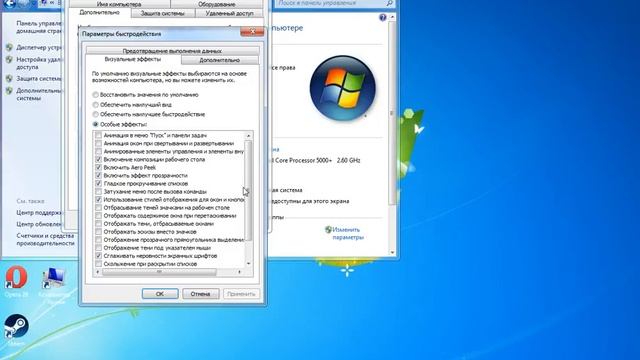Check Отбрасывание теней значками на рабочем столе
Viewport: 640px width, 360px height.
point(98,207)
